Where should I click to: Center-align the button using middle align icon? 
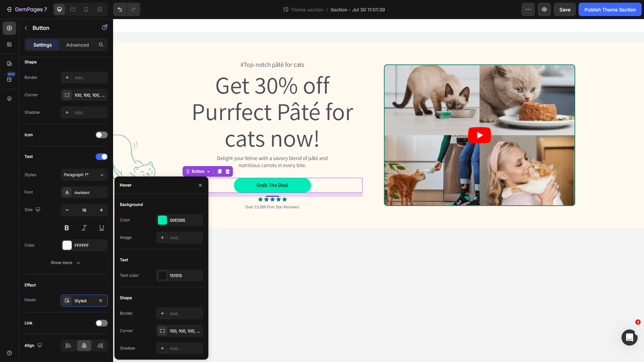[84, 346]
